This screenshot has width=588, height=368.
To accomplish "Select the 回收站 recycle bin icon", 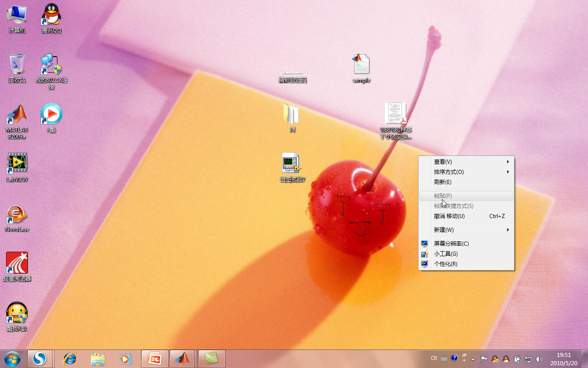I will tap(17, 68).
